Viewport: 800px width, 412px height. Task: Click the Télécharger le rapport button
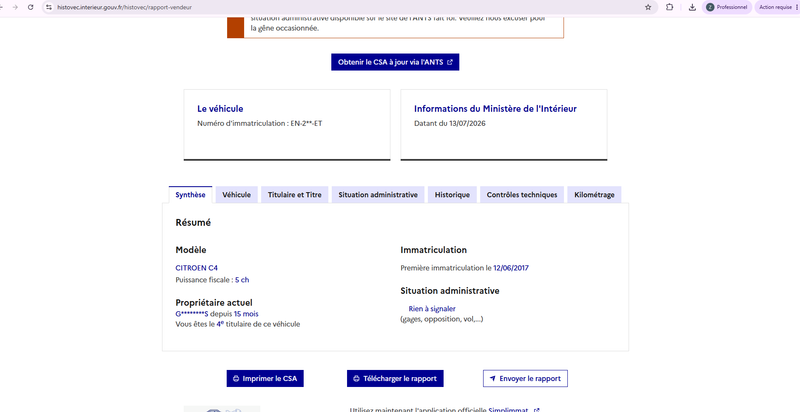[395, 379]
